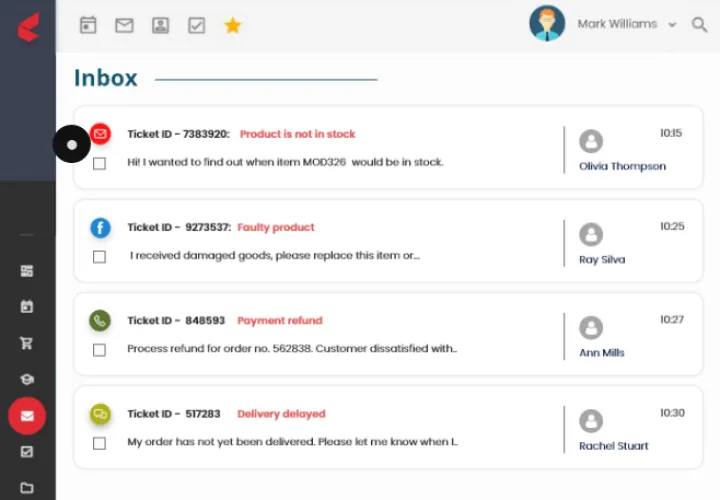Viewport: 720px width, 500px height.
Task: Open the 'Payment refund' subject
Action: click(280, 320)
